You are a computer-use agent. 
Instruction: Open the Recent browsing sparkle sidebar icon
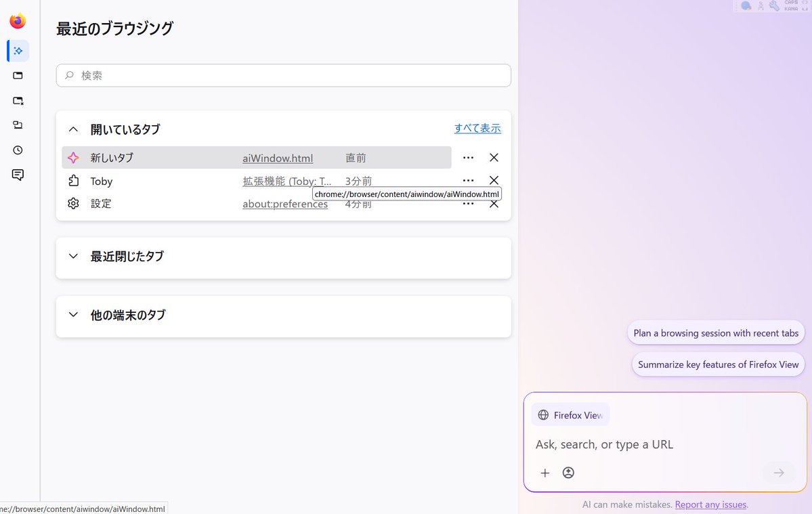tap(18, 51)
